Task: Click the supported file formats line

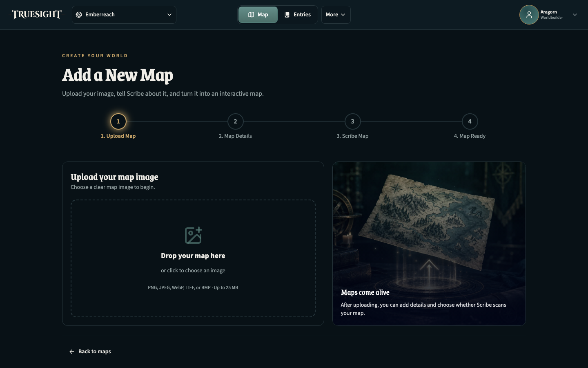Action: (x=193, y=287)
